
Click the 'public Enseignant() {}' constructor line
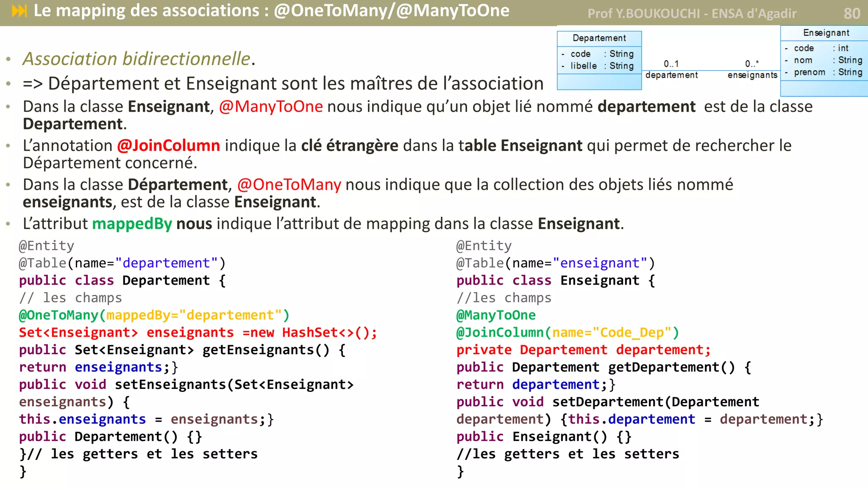pos(544,436)
